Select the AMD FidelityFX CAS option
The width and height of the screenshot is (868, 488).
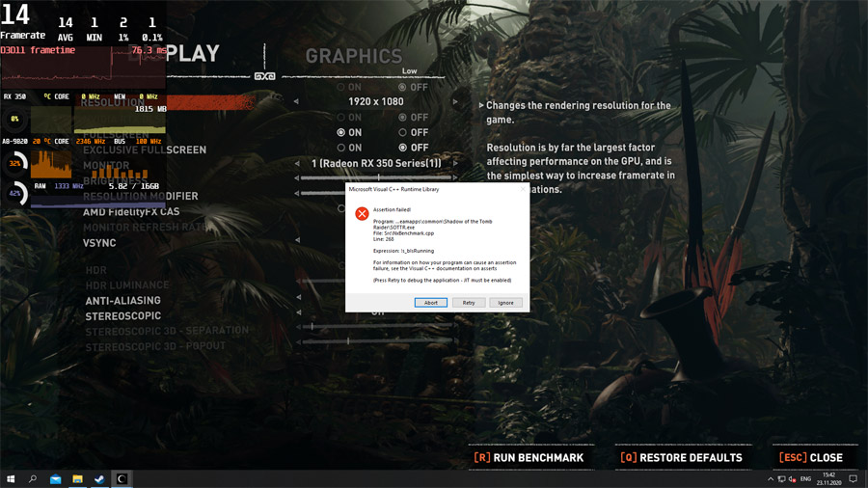pos(131,212)
